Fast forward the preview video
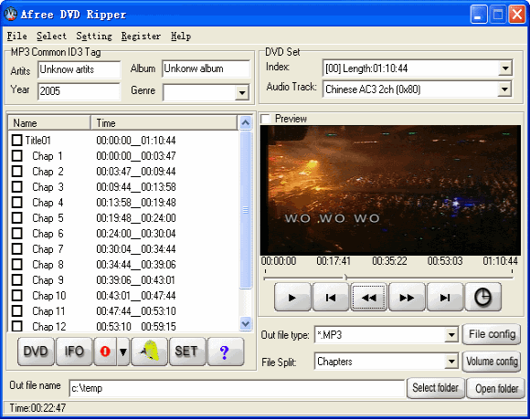The width and height of the screenshot is (530, 420). coord(407,297)
